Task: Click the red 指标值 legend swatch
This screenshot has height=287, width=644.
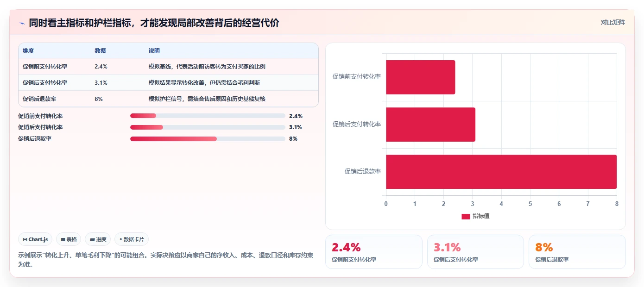Action: pos(466,217)
